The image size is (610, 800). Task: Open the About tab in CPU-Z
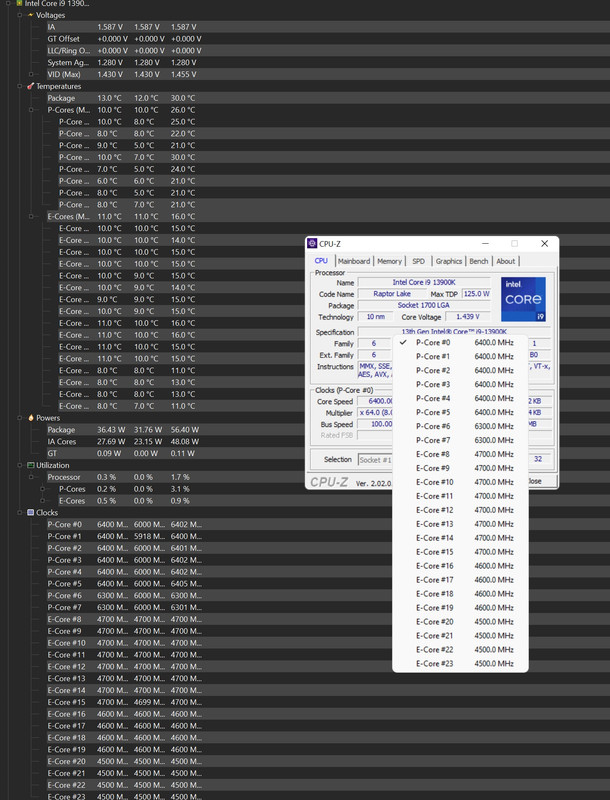(x=505, y=261)
